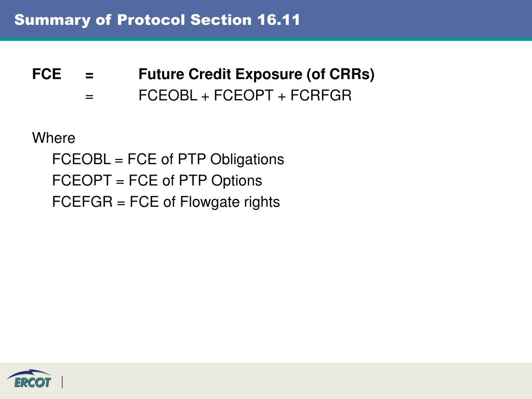Click the FCRFGR term in the formula line
This screenshot has height=399, width=532.
coord(321,96)
